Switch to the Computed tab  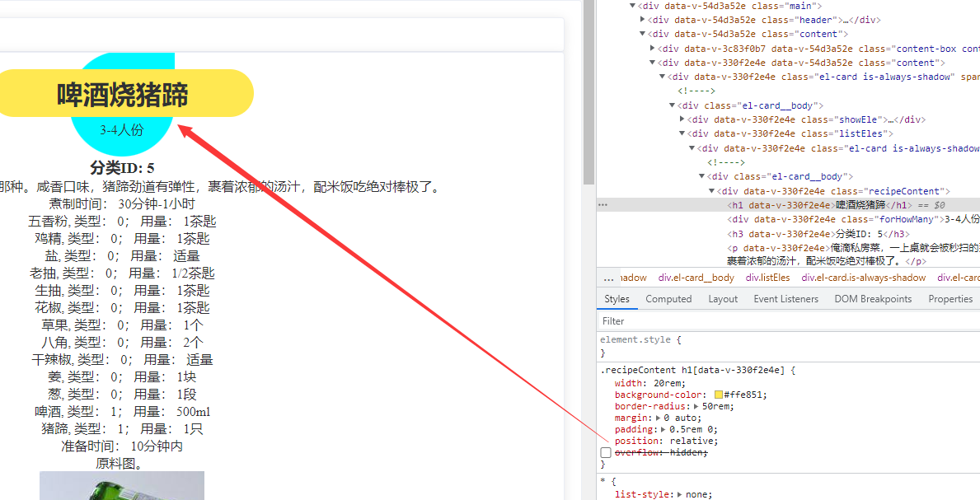click(668, 299)
